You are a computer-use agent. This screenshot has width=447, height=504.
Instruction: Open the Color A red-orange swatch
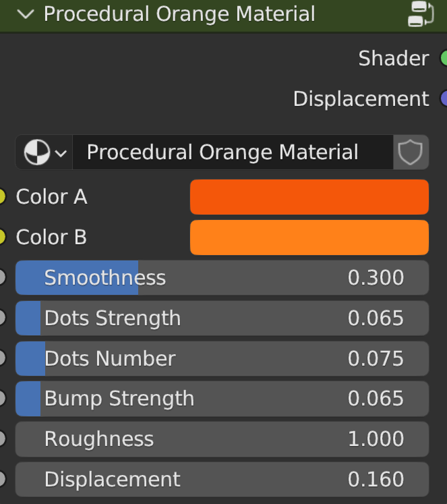(309, 197)
